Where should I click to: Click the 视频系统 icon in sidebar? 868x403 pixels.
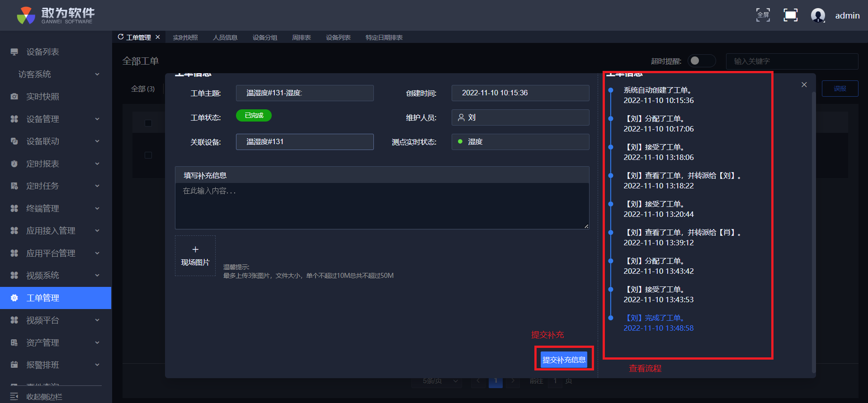point(14,276)
